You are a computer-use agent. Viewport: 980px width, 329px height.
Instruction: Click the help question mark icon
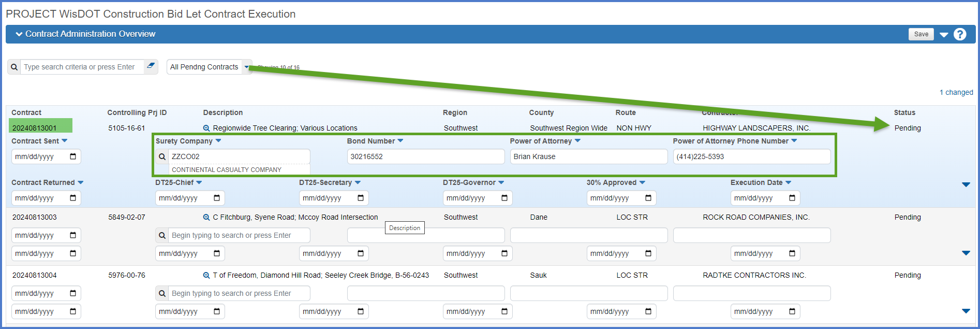coord(960,34)
